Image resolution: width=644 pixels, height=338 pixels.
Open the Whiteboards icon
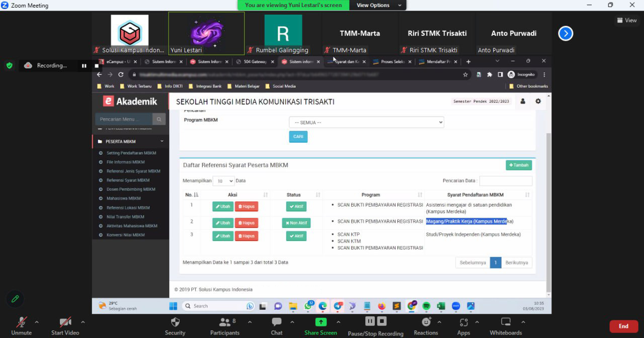(506, 322)
